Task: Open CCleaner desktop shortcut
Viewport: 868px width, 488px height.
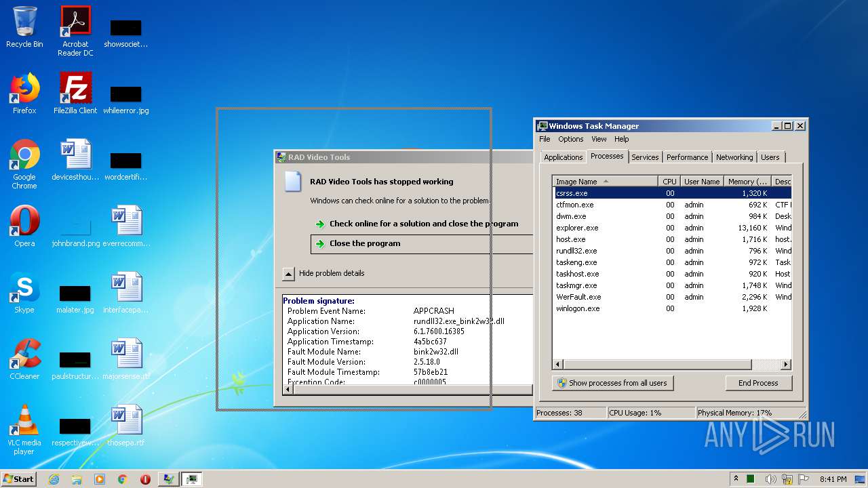Action: 24,359
